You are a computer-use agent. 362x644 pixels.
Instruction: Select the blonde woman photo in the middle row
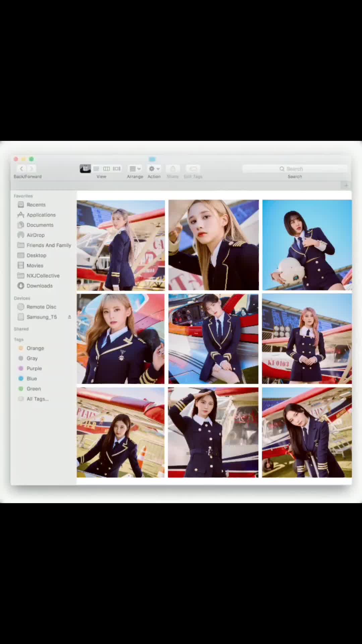click(x=121, y=339)
